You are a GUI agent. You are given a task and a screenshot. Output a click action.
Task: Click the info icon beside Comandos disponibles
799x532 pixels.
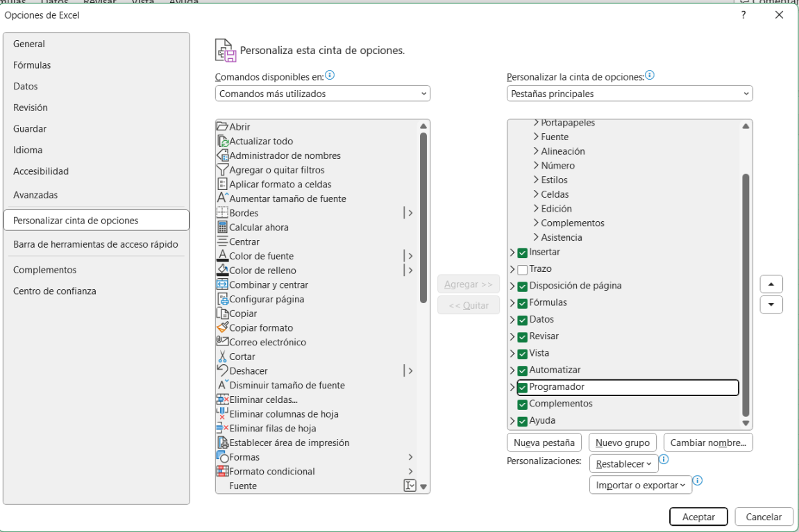point(330,76)
